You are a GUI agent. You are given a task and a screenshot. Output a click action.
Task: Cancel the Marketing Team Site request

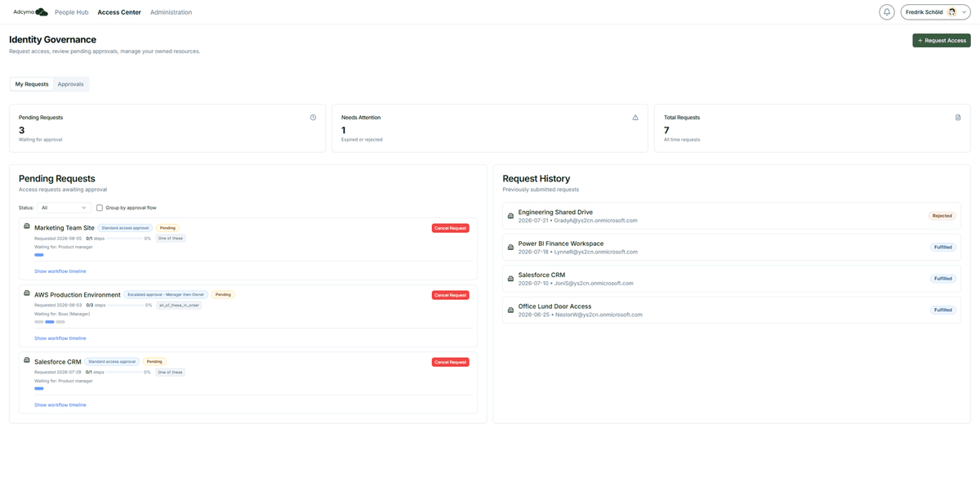(451, 228)
